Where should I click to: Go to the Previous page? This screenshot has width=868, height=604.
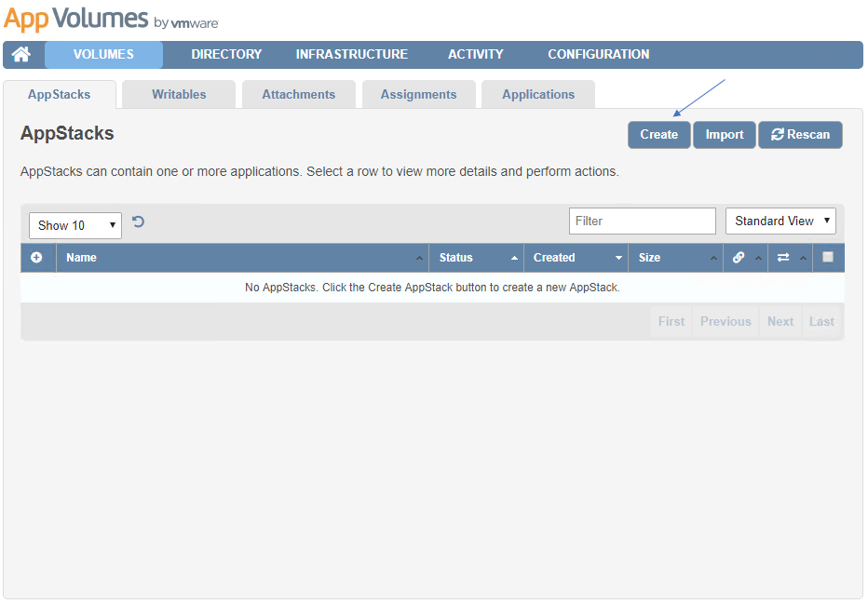[x=726, y=321]
